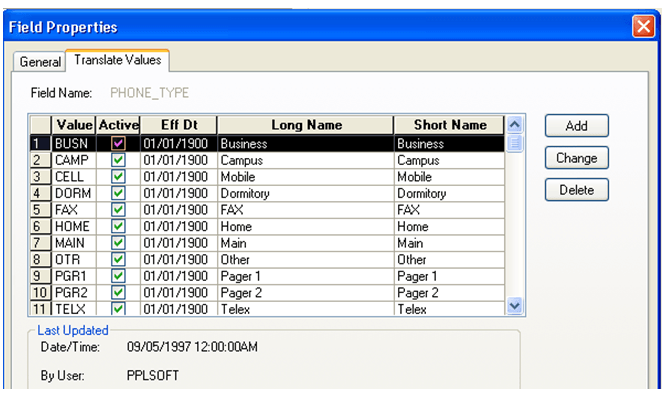
Task: Select the MAIN value cell
Action: [x=74, y=243]
